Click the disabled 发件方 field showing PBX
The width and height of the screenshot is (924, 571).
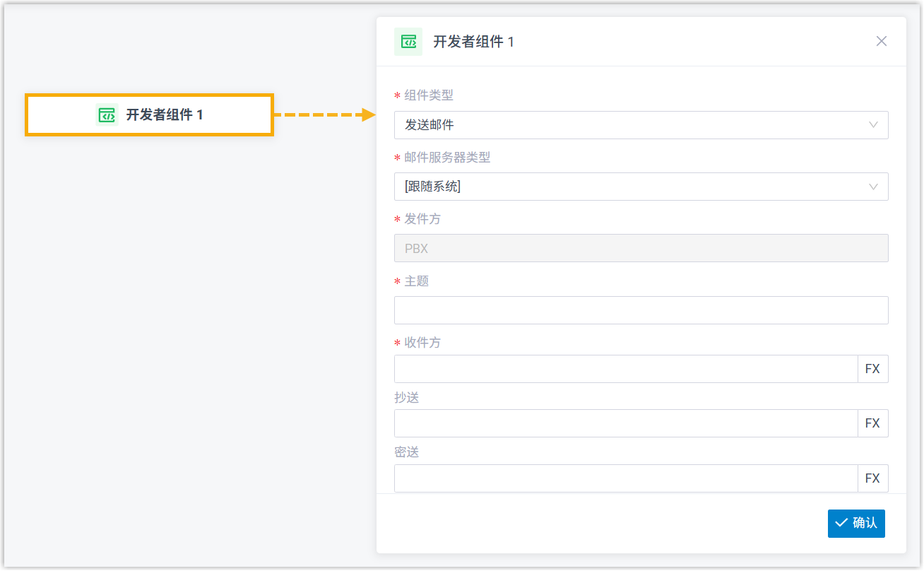point(641,249)
